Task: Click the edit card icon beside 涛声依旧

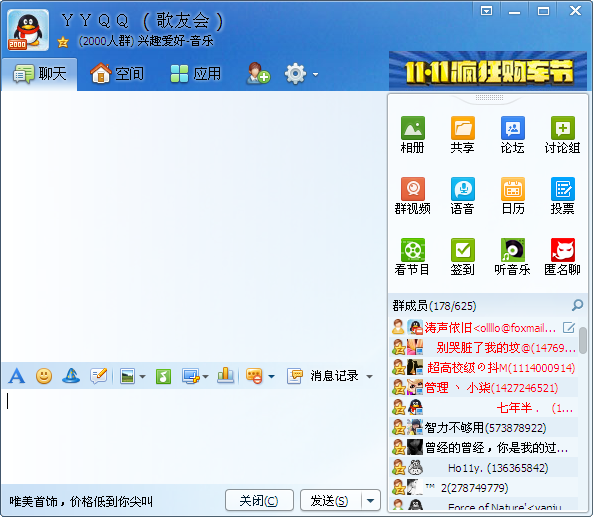Action: pos(568,327)
